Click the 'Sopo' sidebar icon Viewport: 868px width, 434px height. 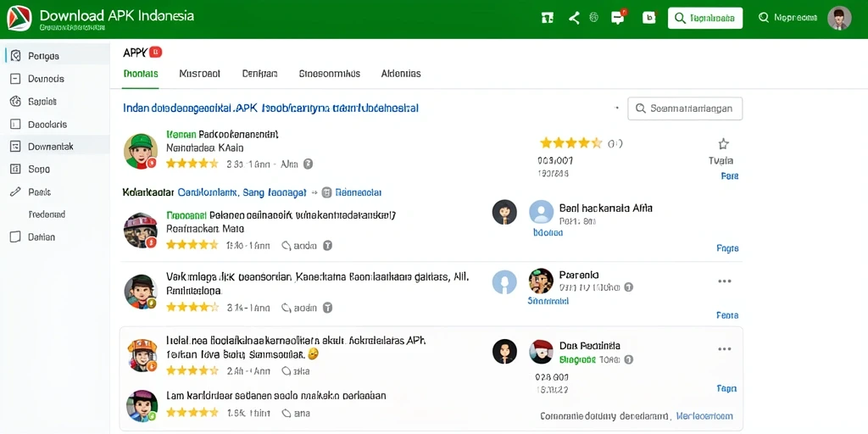(16, 170)
